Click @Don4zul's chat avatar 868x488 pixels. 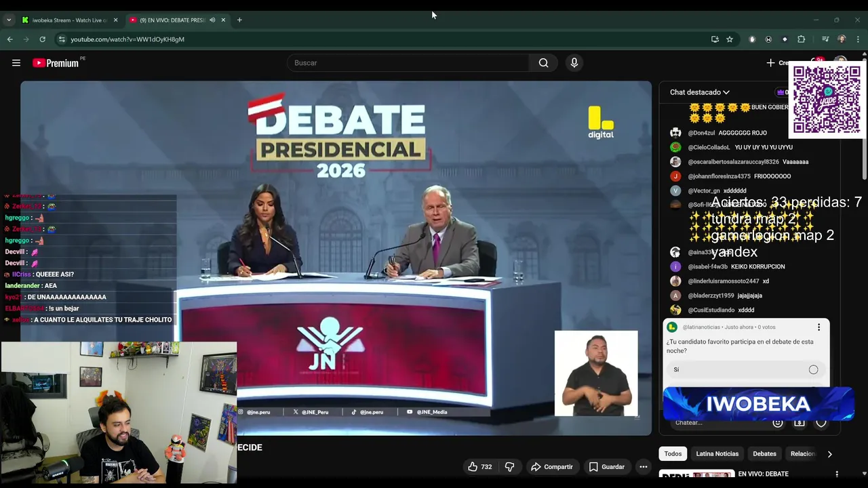pyautogui.click(x=675, y=133)
